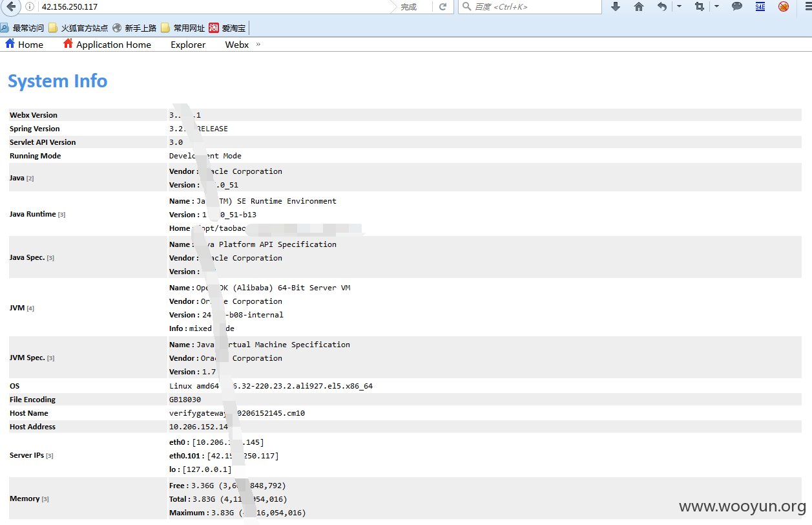Expand JVM [4] marker
Screen dimensions: 812x525
pos(30,308)
